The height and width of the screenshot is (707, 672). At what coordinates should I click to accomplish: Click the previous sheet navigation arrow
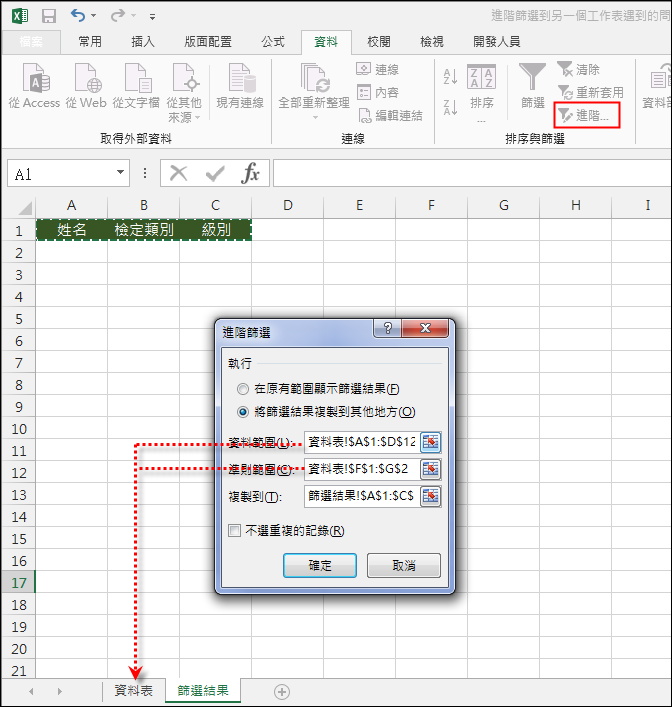point(31,691)
